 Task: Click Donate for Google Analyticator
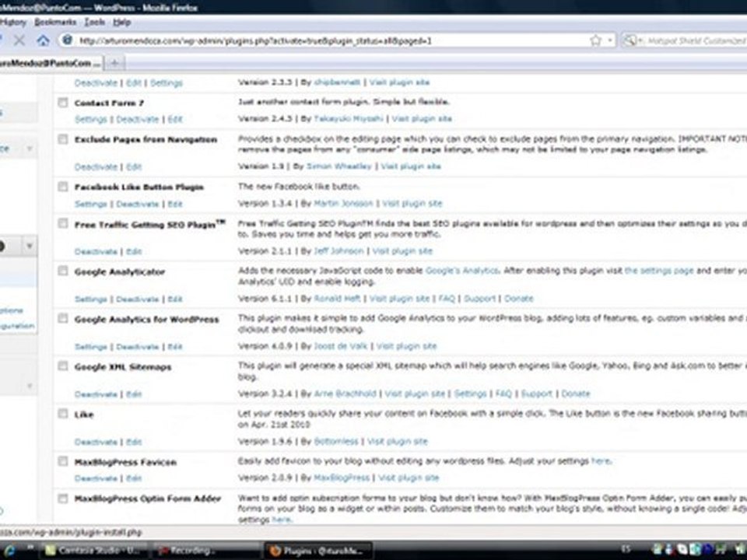pyautogui.click(x=519, y=299)
